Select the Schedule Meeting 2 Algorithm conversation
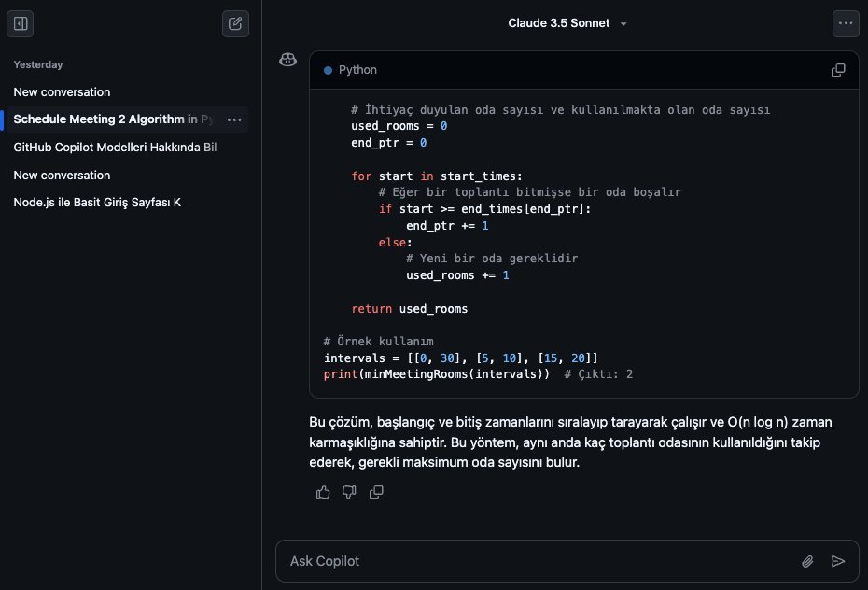Screen dimensions: 868x590 (112, 119)
